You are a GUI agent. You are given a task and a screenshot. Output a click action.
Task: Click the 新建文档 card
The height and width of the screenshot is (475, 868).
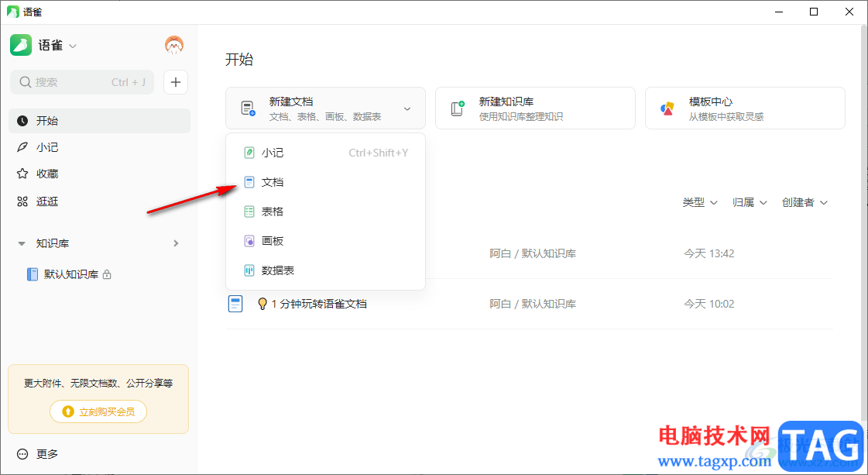point(325,108)
